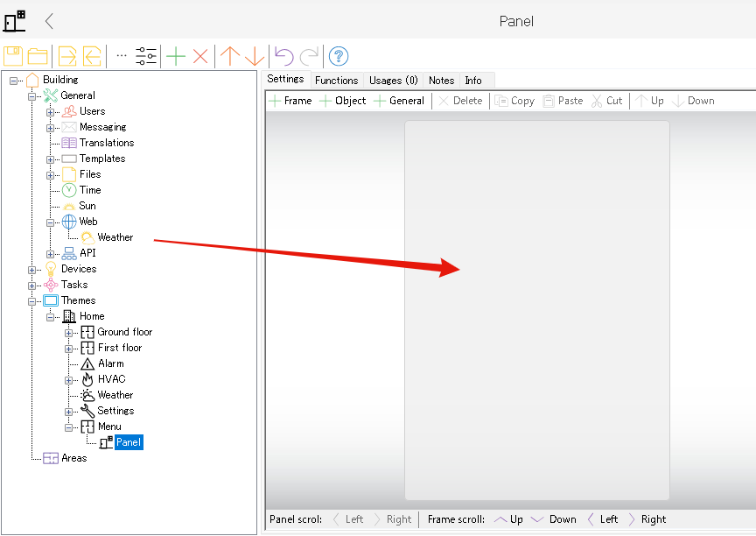This screenshot has height=536, width=756.
Task: Click Frame scroll Up
Action: click(508, 519)
